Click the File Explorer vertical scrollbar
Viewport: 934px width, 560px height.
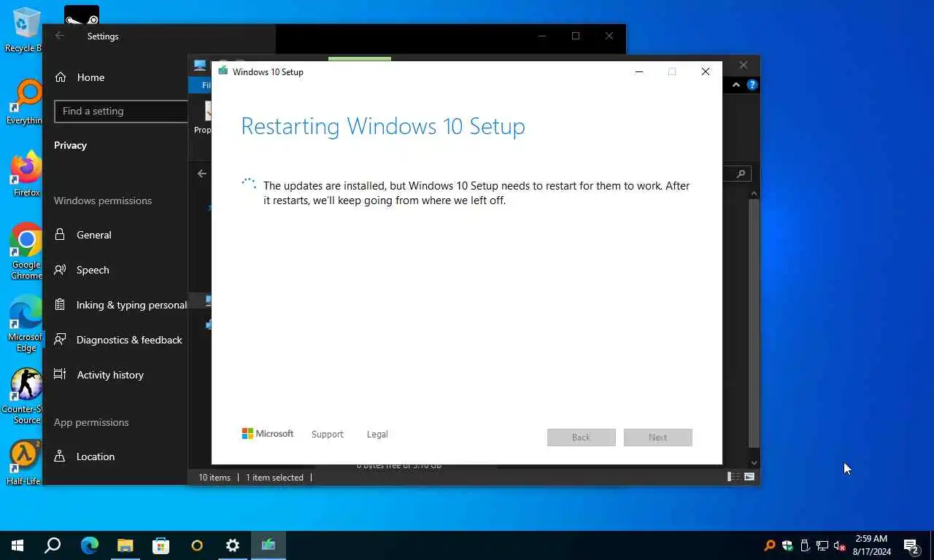point(754,323)
